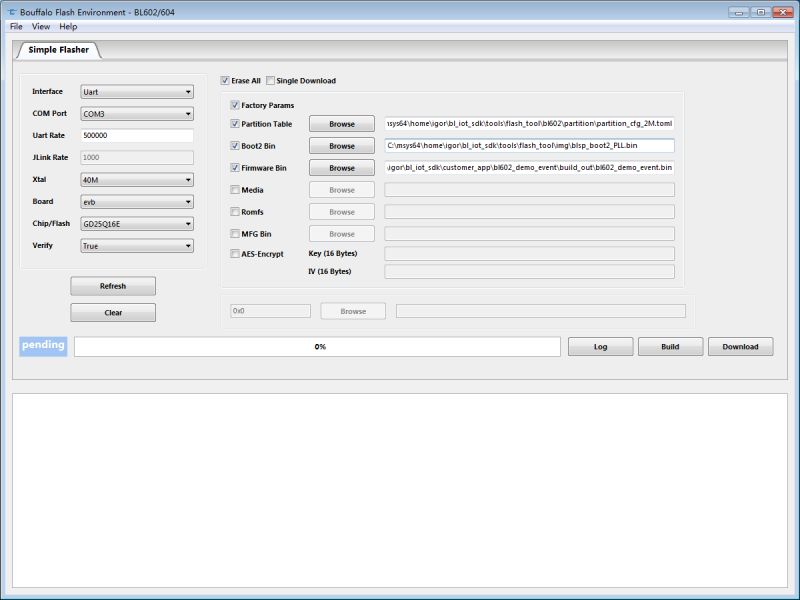Check the MFG Bin checkbox
The width and height of the screenshot is (800, 600).
point(235,234)
